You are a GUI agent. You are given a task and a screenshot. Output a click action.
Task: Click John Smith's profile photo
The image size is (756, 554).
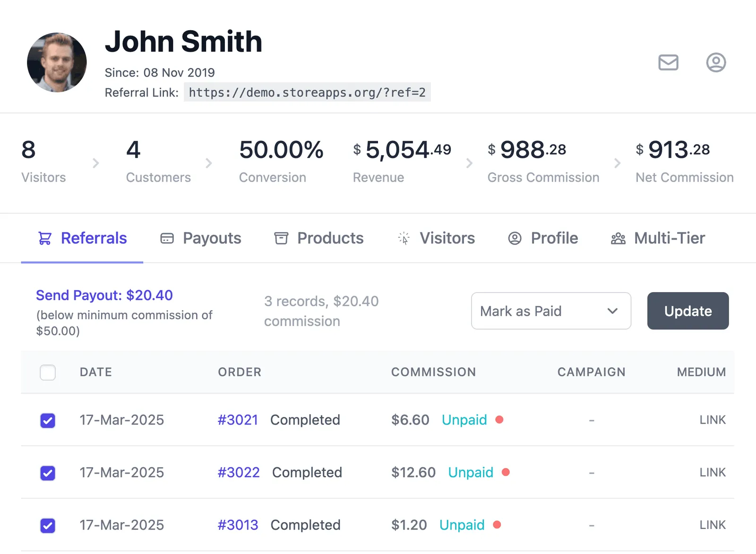pyautogui.click(x=57, y=62)
